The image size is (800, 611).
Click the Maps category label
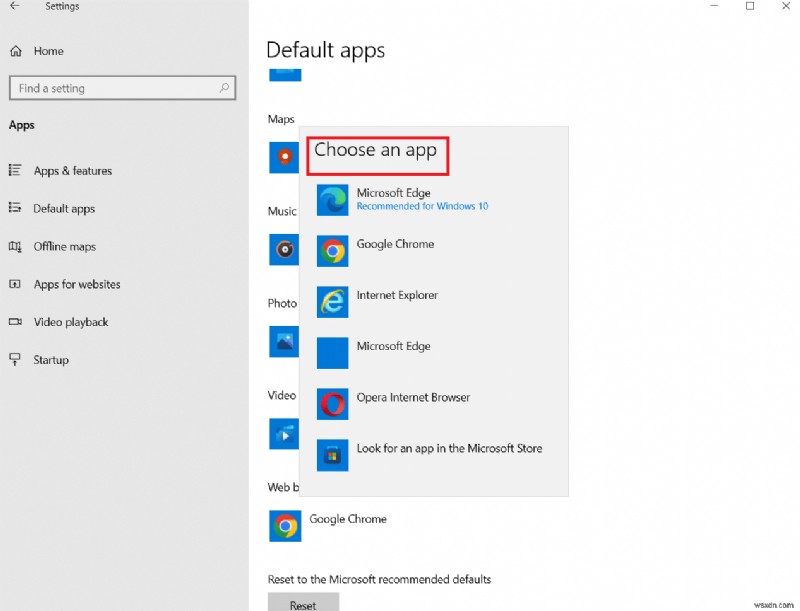tap(281, 119)
